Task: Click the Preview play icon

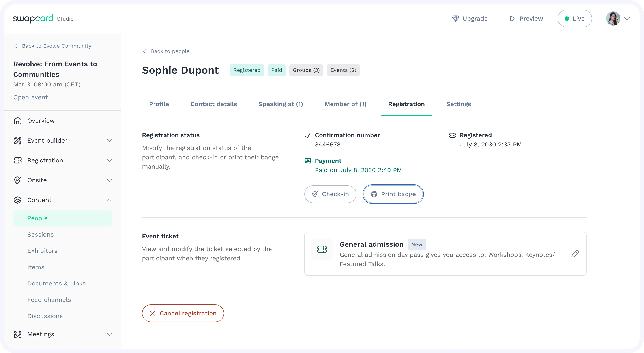Action: click(513, 19)
